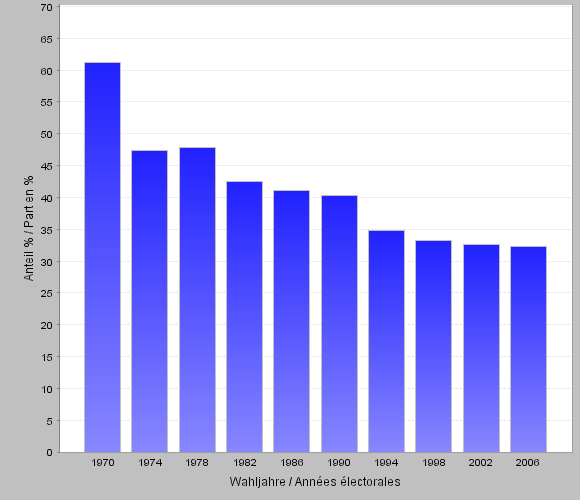Click the Anteil % / Part en % axis title

28,228
